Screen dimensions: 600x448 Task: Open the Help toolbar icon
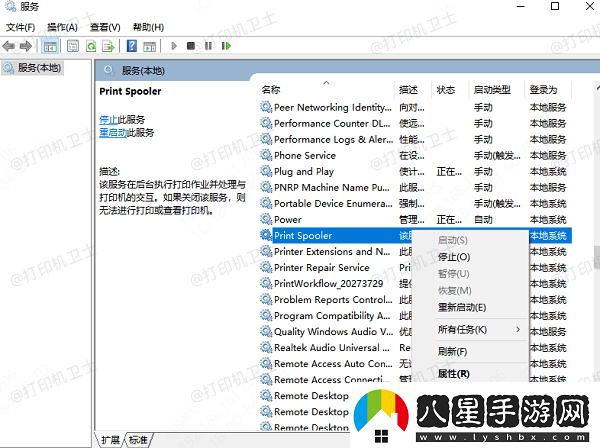[x=131, y=46]
